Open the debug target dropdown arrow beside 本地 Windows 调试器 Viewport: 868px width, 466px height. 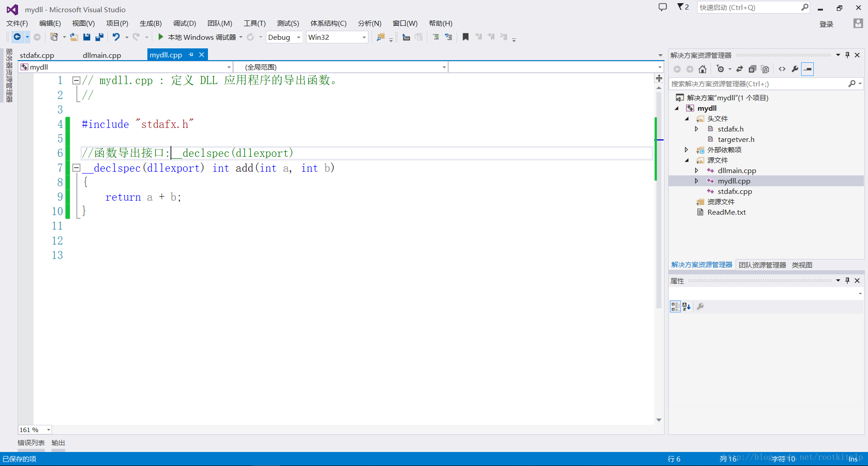(x=241, y=37)
